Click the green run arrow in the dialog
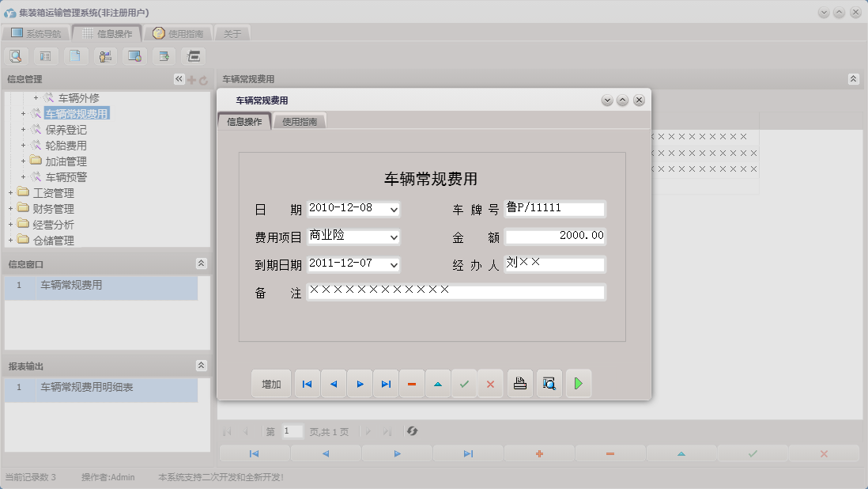Viewport: 868px width, 489px height. [579, 384]
